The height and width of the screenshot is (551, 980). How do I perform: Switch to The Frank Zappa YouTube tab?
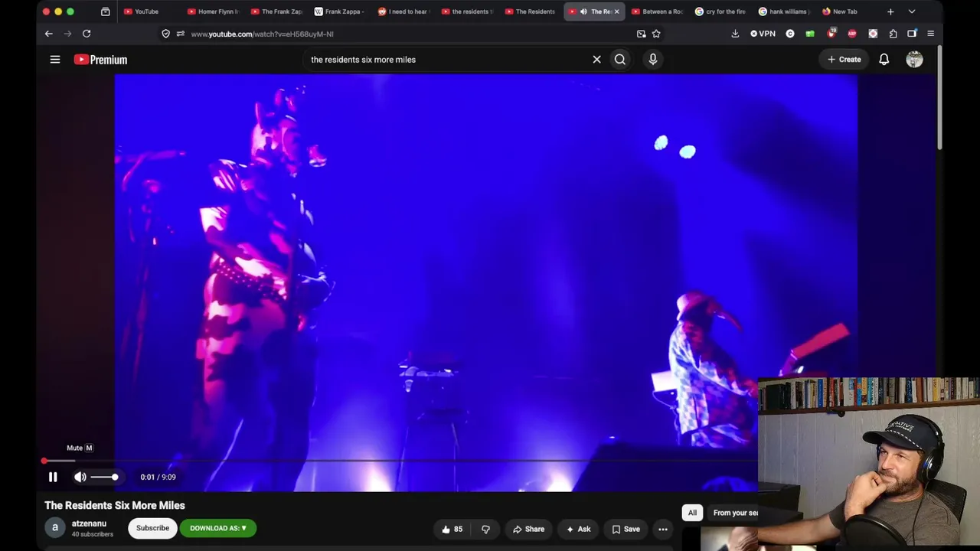click(276, 11)
